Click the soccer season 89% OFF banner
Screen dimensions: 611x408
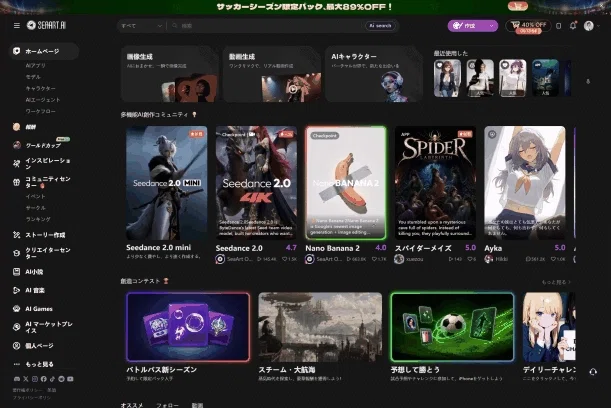point(305,7)
